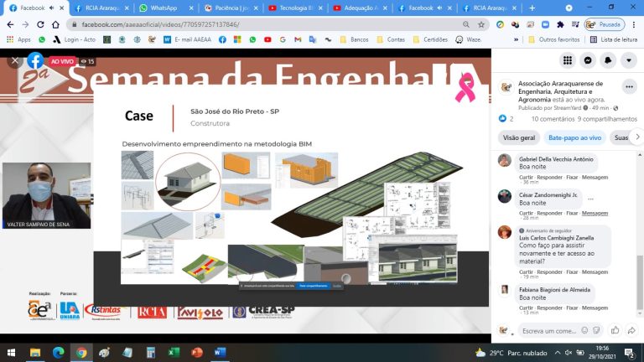
Task: Open the emoji picker in comment box
Action: (x=584, y=330)
